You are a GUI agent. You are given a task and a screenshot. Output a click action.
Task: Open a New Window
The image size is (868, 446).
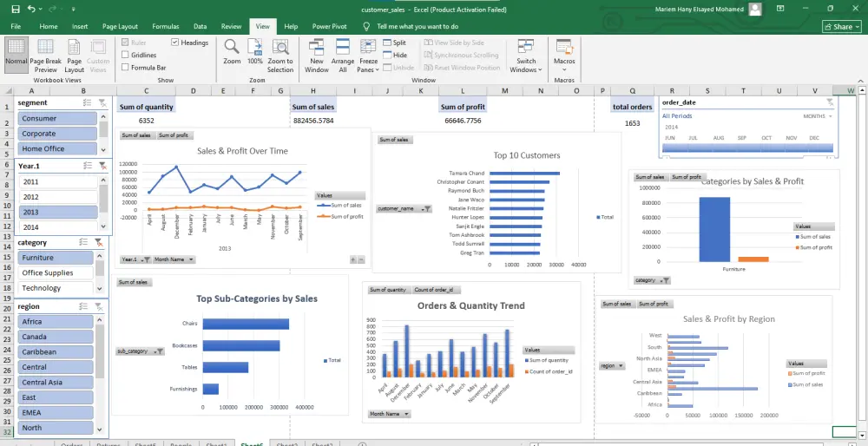[x=317, y=56]
